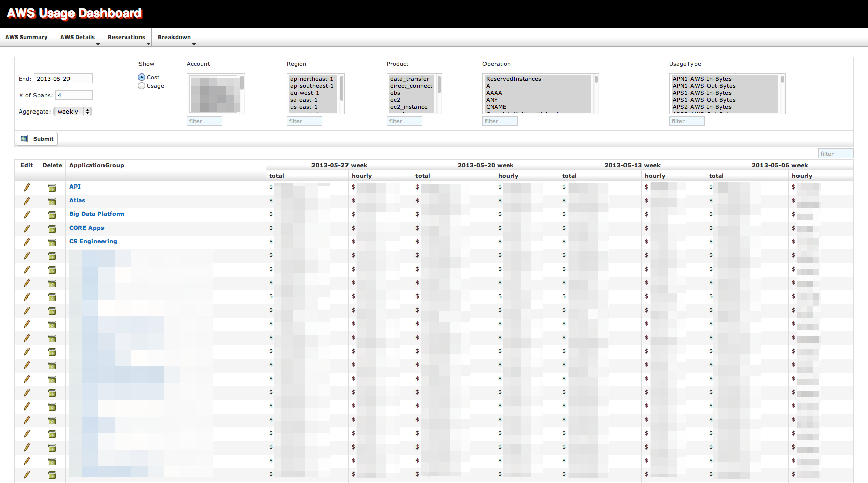
Task: Delete the CORE Apps group
Action: [52, 229]
